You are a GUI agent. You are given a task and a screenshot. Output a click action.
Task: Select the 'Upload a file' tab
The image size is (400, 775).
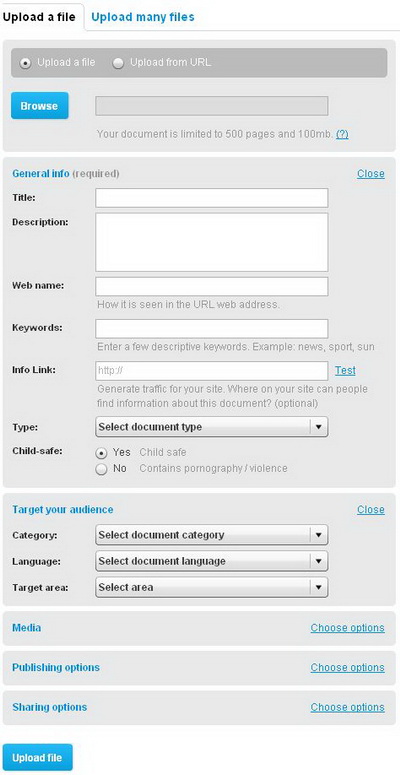(39, 17)
